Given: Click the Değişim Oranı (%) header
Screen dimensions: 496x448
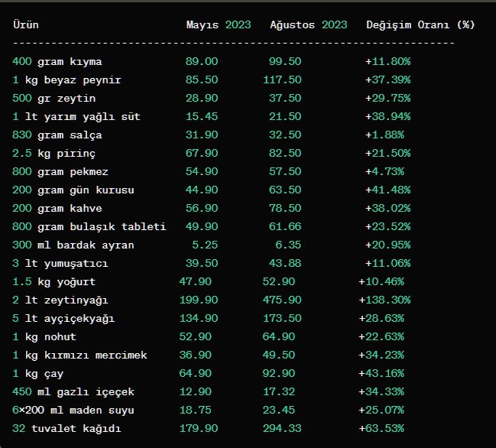Looking at the screenshot, I should [x=420, y=24].
